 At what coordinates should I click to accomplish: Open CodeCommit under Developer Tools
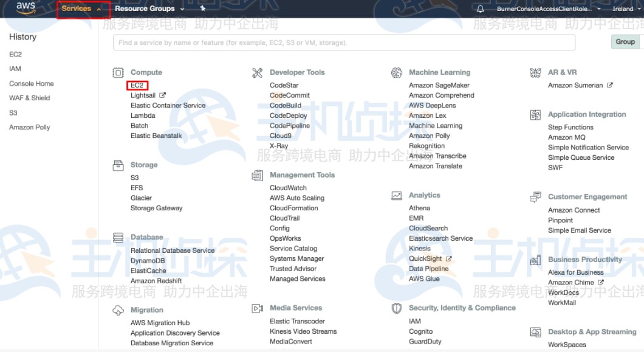point(290,95)
